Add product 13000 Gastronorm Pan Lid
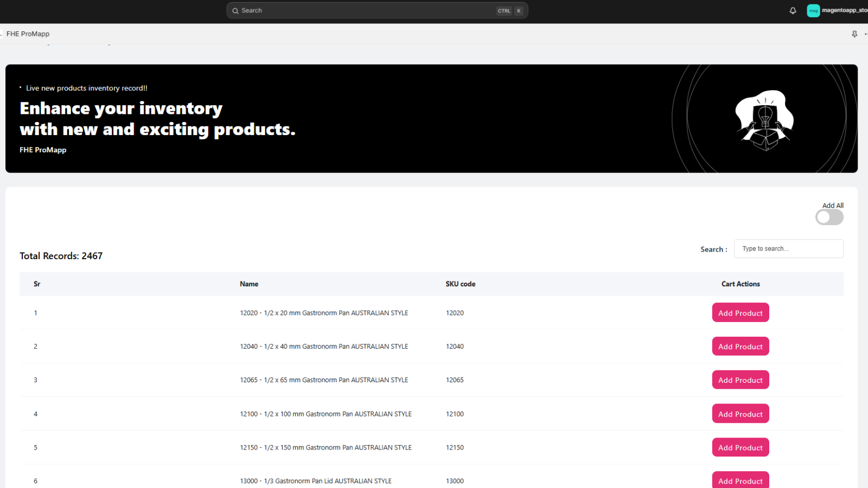Viewport: 868px width, 488px height. click(x=741, y=480)
